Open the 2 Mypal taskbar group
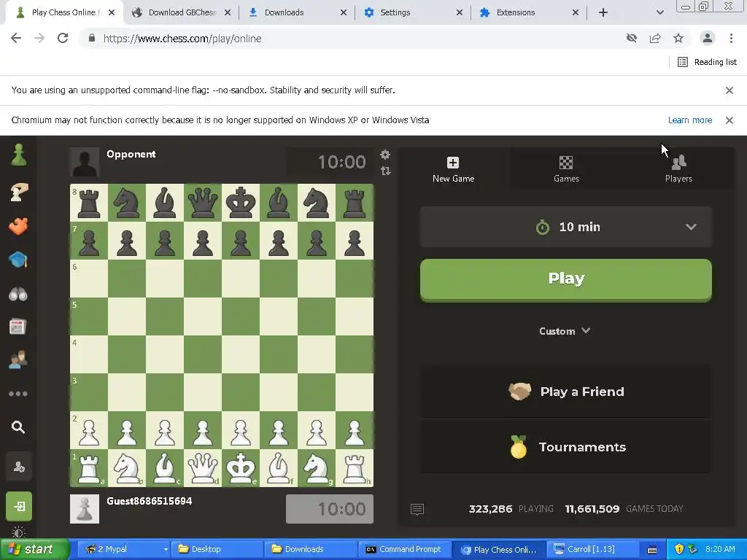This screenshot has width=747, height=560. pos(123,549)
